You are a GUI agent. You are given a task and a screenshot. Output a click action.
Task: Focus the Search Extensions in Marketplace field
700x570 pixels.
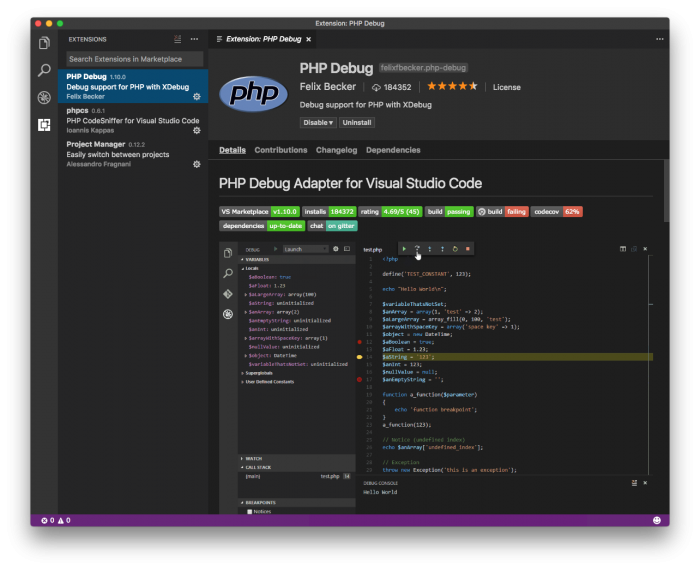(x=134, y=59)
